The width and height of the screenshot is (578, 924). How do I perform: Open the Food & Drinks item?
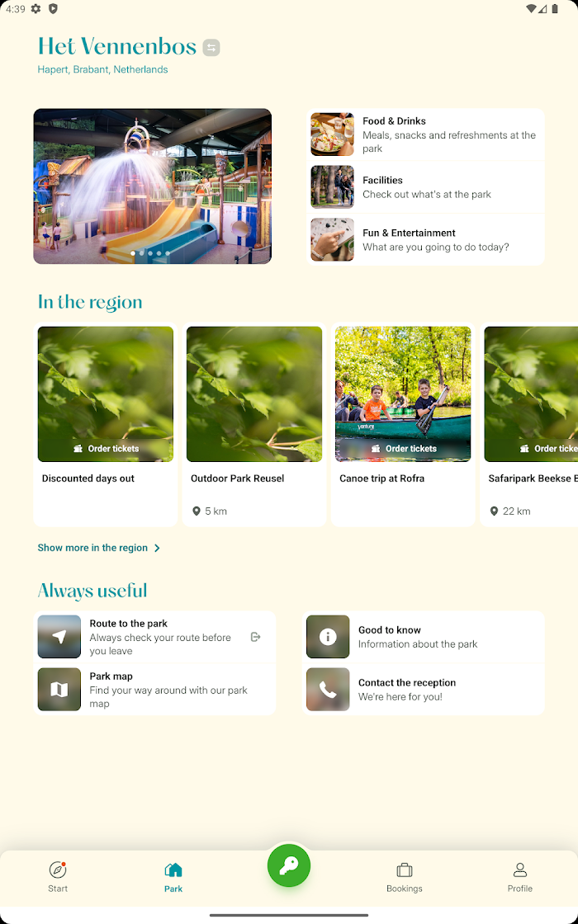[x=425, y=134]
